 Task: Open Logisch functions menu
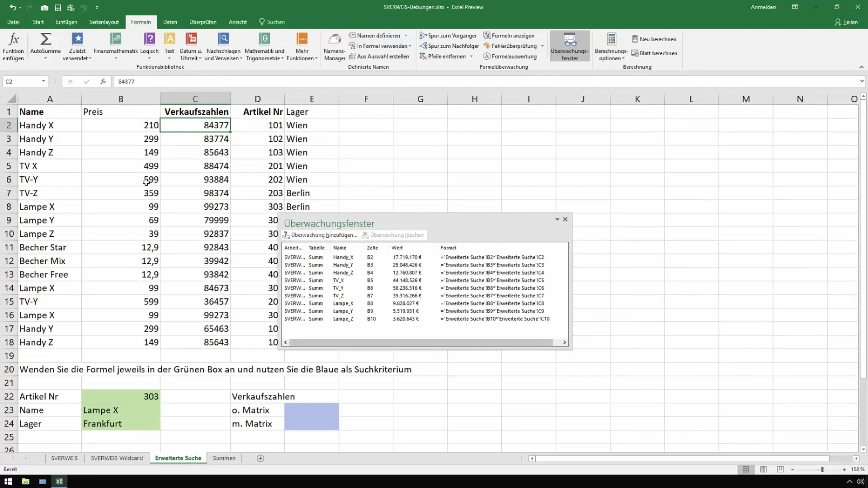pyautogui.click(x=149, y=47)
